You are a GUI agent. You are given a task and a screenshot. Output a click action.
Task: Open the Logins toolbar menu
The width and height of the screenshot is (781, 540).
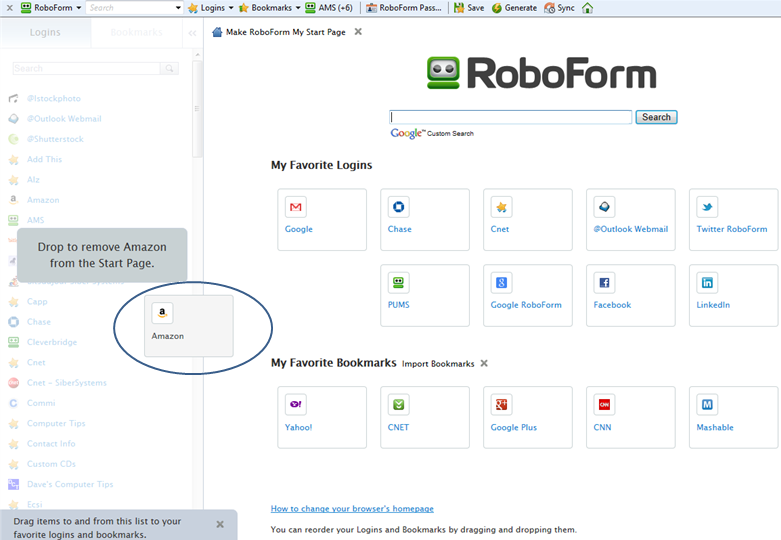(211, 8)
